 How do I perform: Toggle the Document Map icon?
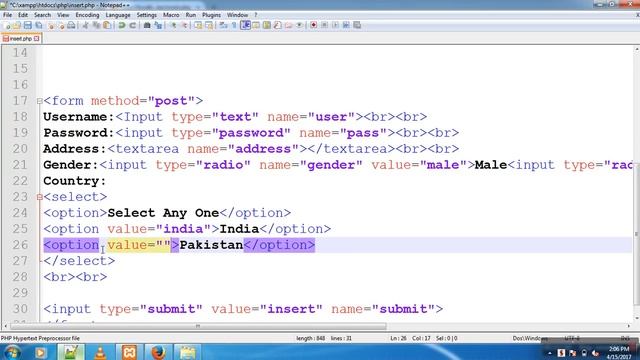click(x=267, y=25)
